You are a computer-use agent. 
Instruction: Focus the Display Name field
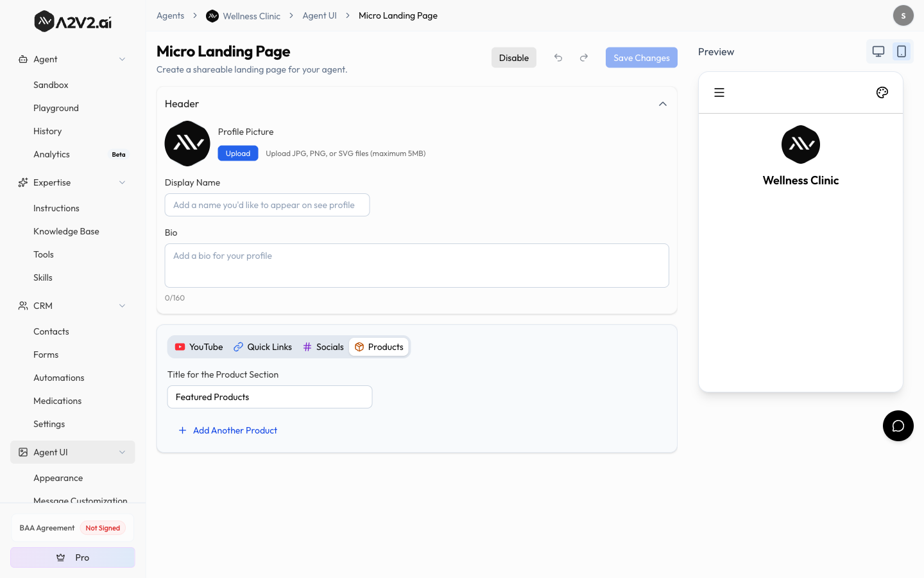(267, 205)
